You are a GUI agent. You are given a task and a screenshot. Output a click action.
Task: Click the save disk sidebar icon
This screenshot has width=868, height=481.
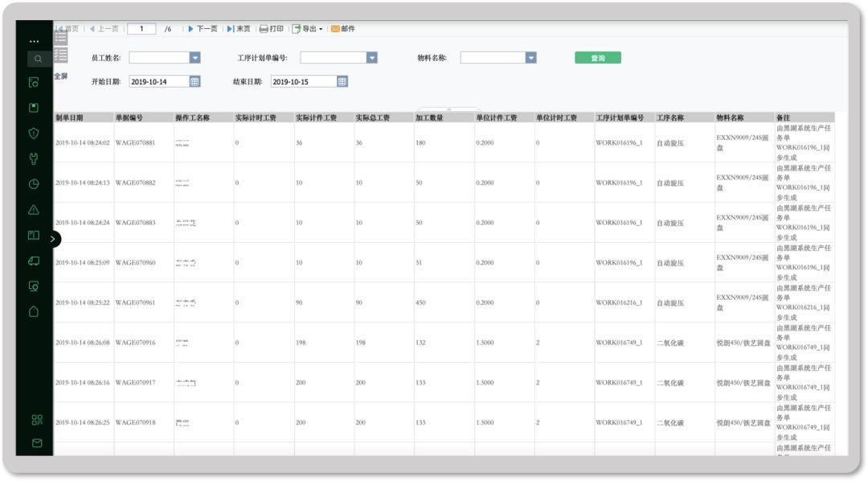coord(34,108)
